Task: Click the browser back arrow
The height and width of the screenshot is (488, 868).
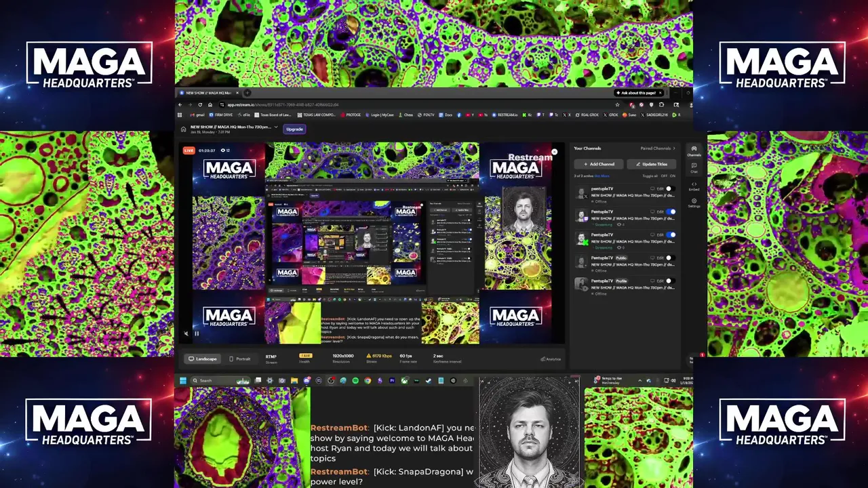Action: pos(180,104)
